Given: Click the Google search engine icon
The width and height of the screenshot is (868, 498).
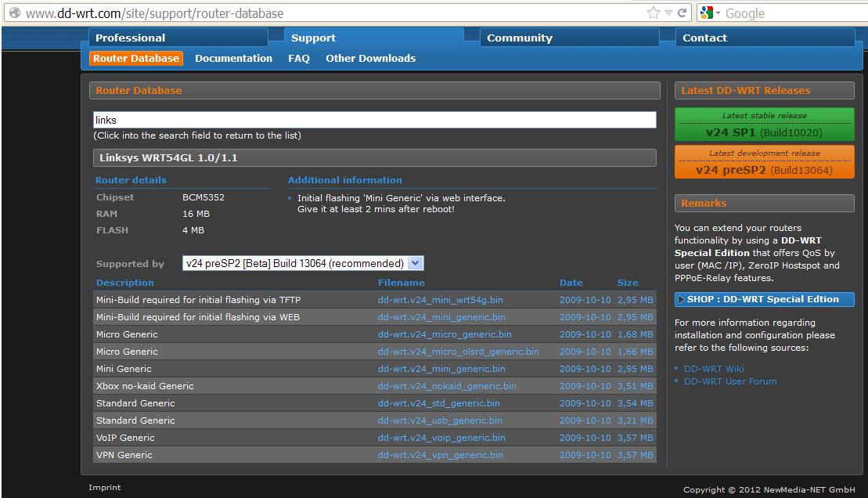Looking at the screenshot, I should [x=706, y=13].
